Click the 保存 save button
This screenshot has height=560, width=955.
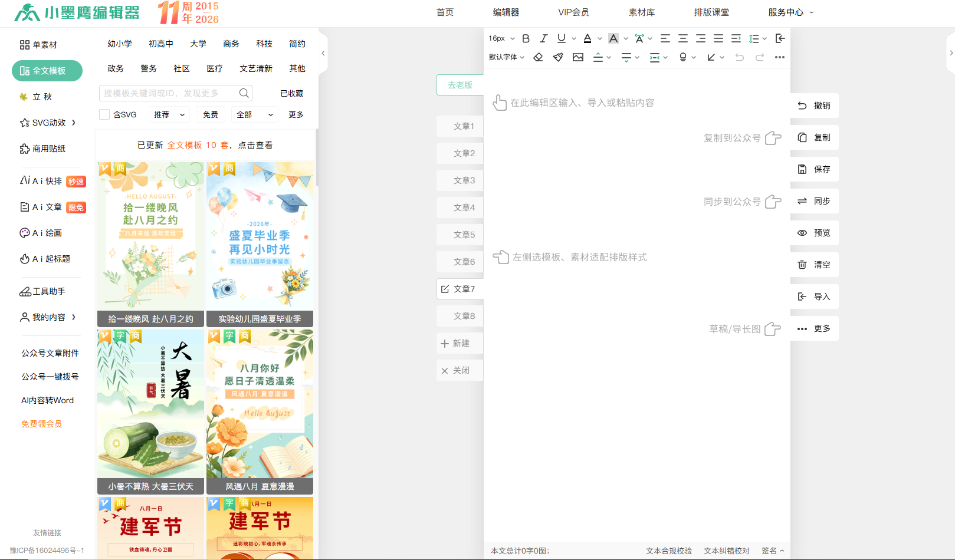coord(815,169)
